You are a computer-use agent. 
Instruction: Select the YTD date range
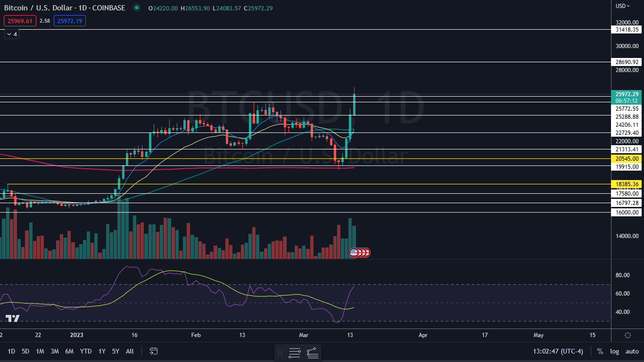tap(86, 351)
